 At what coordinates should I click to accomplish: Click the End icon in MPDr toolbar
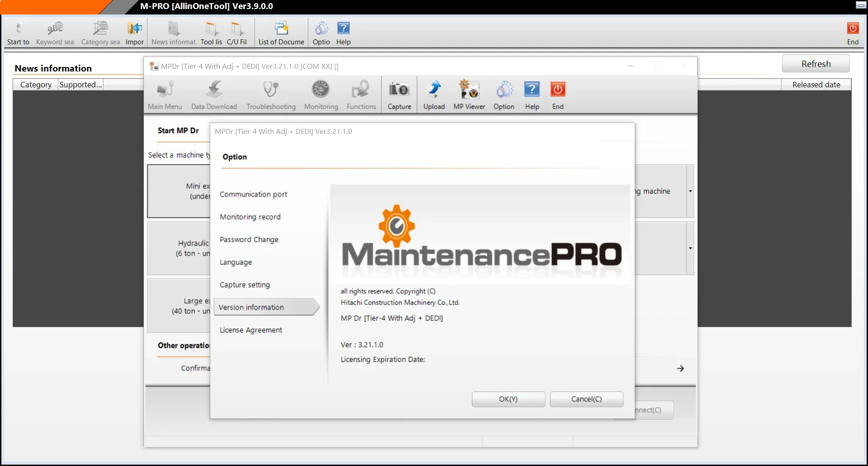[x=557, y=95]
